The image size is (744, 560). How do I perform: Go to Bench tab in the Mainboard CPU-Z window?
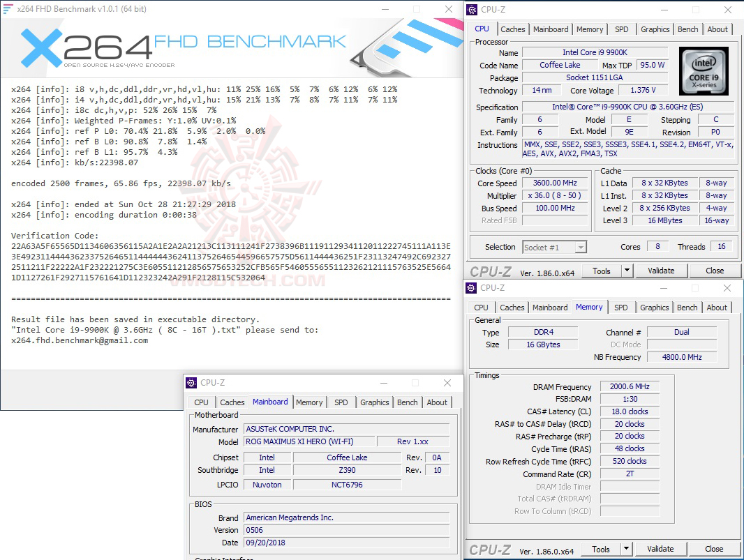[407, 402]
